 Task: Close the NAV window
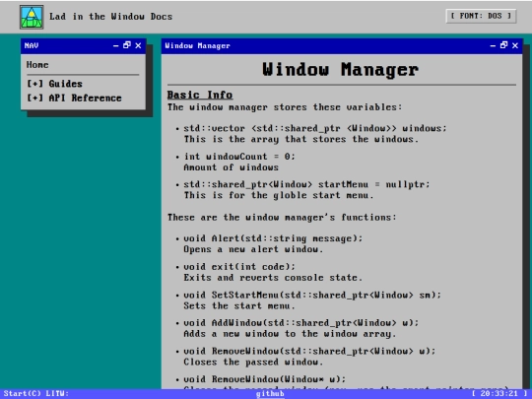click(138, 45)
